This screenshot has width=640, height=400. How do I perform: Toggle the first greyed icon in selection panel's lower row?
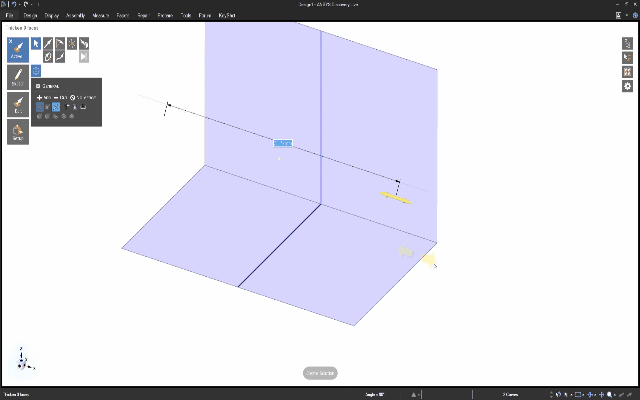point(40,116)
